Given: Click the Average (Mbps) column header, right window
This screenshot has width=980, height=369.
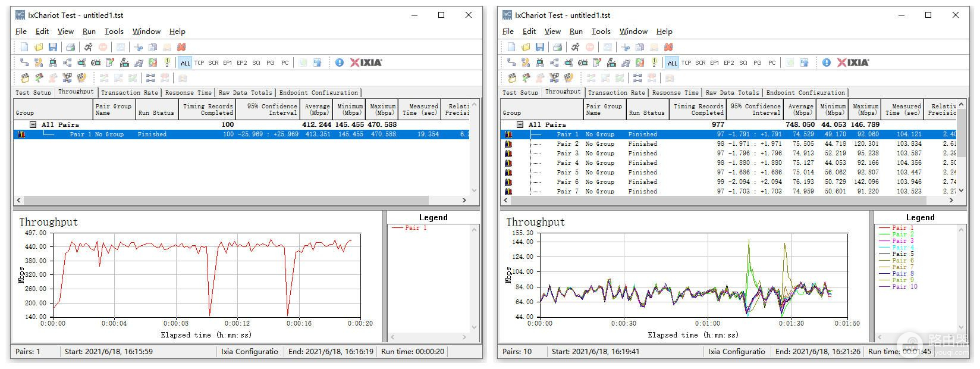Looking at the screenshot, I should coord(800,109).
